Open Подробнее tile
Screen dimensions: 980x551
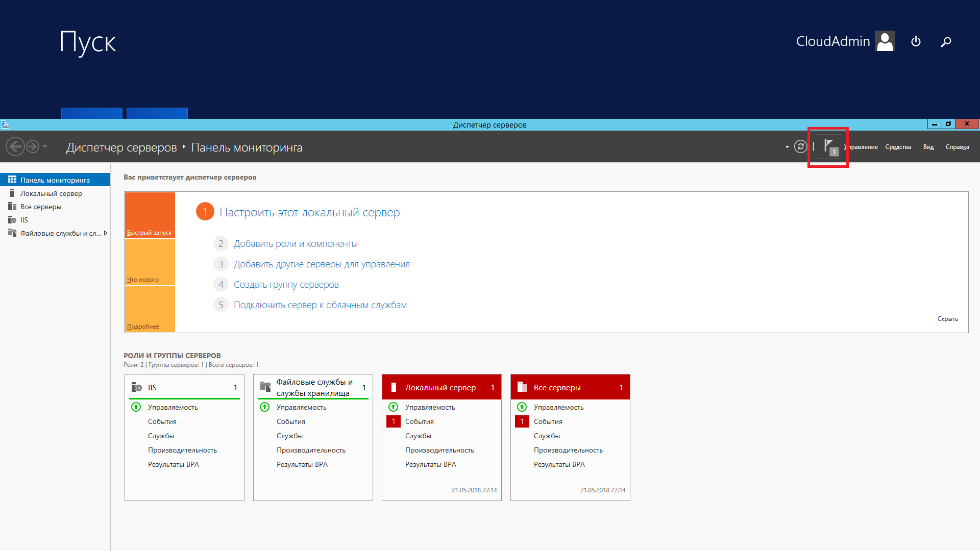[x=150, y=309]
